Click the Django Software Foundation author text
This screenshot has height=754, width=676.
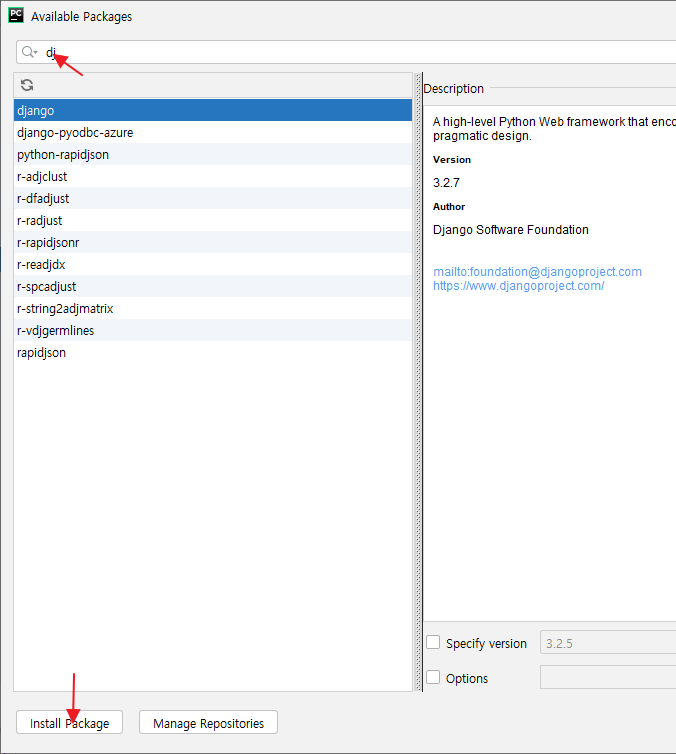click(511, 230)
